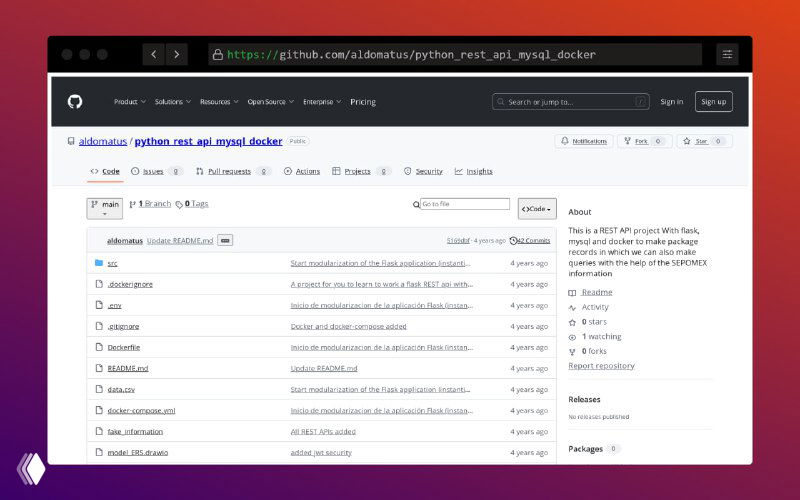800x500 pixels.
Task: Switch to the Actions tab
Action: tap(302, 171)
